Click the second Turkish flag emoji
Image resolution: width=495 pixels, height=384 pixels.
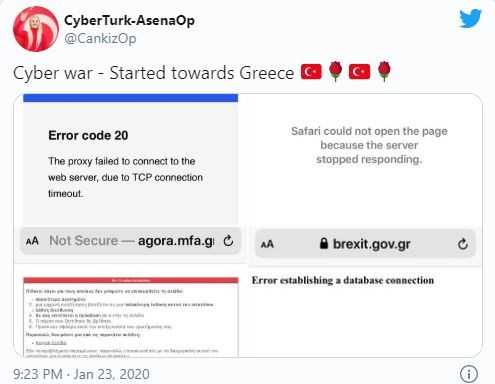(359, 72)
